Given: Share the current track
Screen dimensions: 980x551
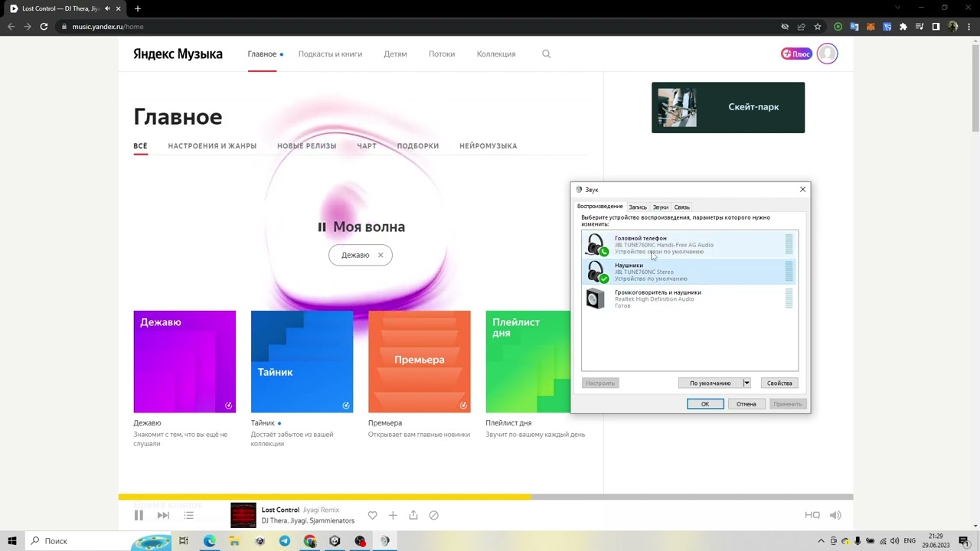Looking at the screenshot, I should click(x=413, y=516).
